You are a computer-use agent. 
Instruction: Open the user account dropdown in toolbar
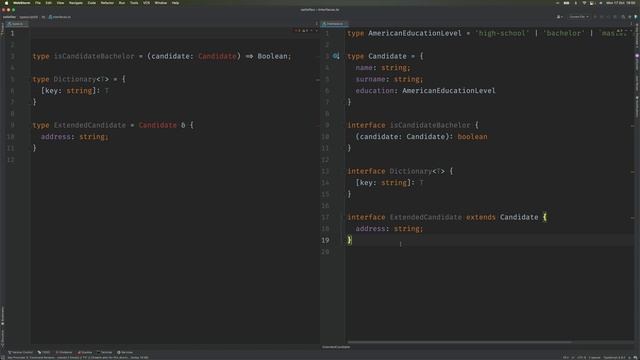click(560, 17)
